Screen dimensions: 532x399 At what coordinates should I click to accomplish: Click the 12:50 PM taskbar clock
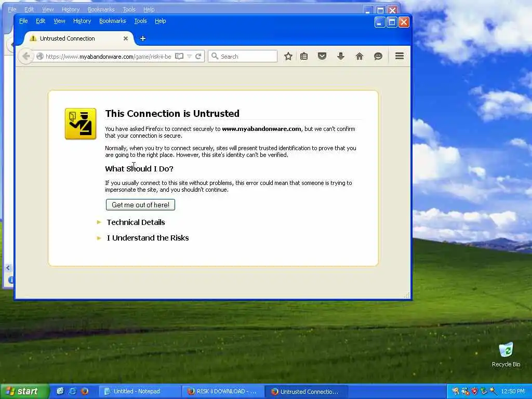coord(513,392)
